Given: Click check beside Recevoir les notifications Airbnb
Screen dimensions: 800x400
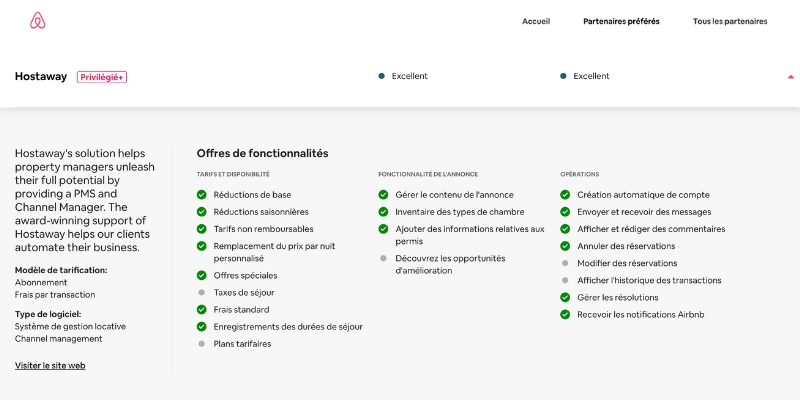Looking at the screenshot, I should (x=565, y=314).
